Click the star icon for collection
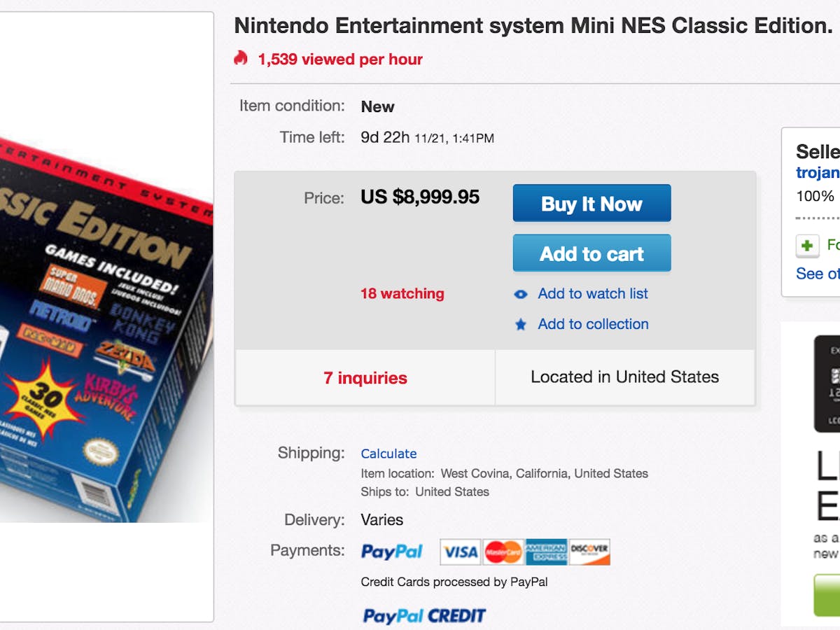The height and width of the screenshot is (630, 840). click(521, 325)
